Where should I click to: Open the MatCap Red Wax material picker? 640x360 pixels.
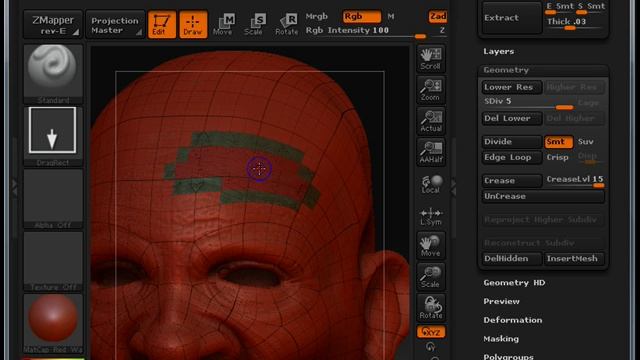point(53,323)
